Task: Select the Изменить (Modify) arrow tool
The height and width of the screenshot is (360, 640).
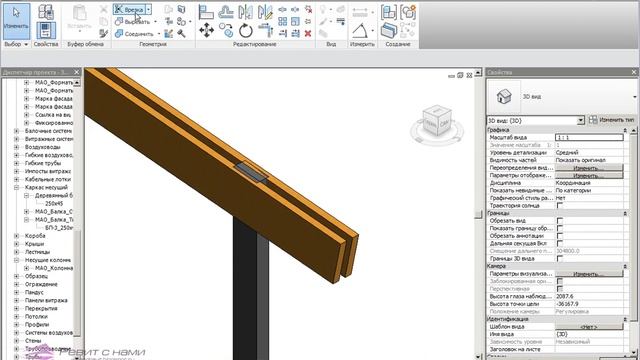Action: pyautogui.click(x=16, y=21)
